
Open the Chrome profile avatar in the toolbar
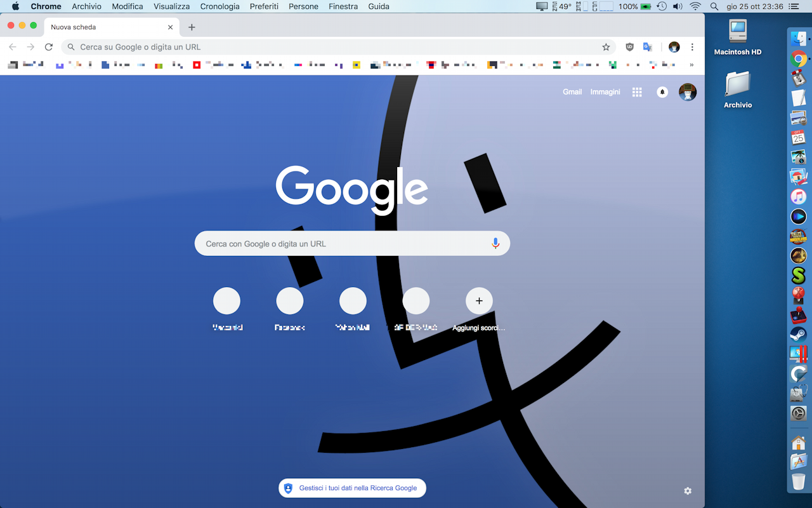pyautogui.click(x=674, y=47)
